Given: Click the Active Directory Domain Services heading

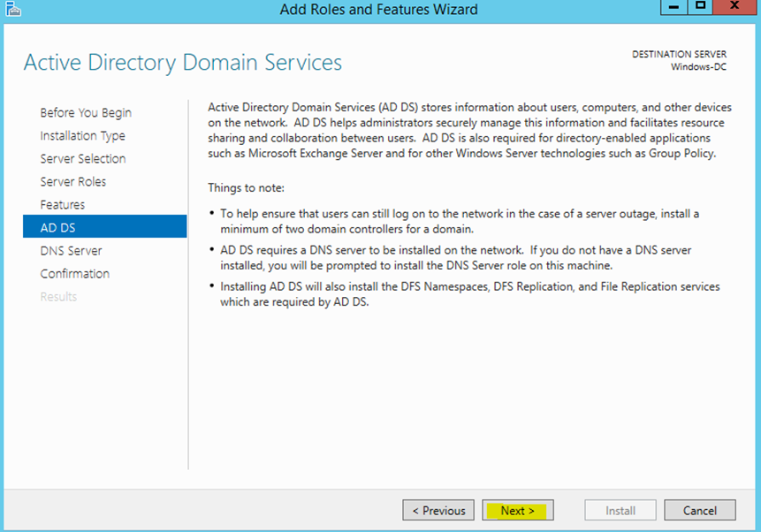Looking at the screenshot, I should pyautogui.click(x=183, y=63).
